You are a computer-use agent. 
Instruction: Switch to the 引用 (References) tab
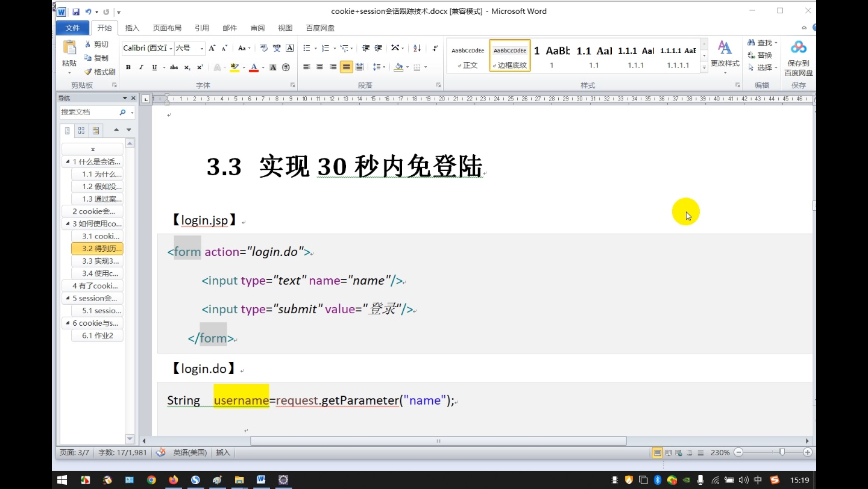[x=202, y=28]
